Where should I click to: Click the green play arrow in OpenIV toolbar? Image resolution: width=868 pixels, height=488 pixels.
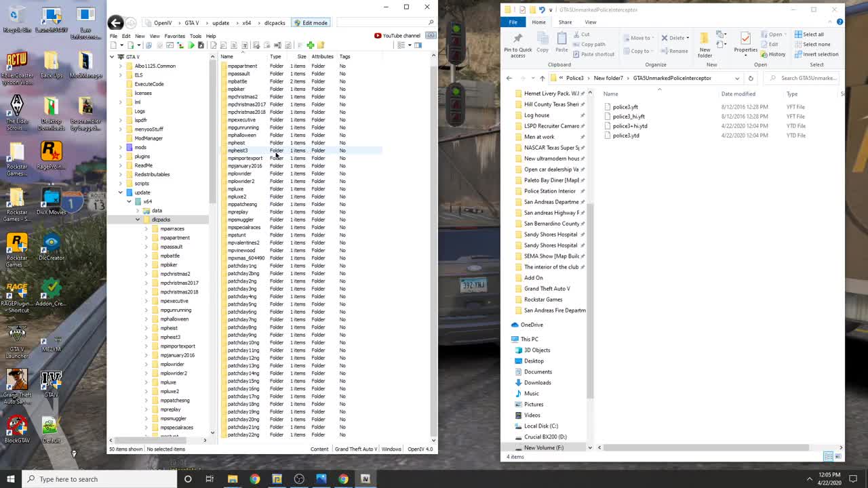point(191,45)
